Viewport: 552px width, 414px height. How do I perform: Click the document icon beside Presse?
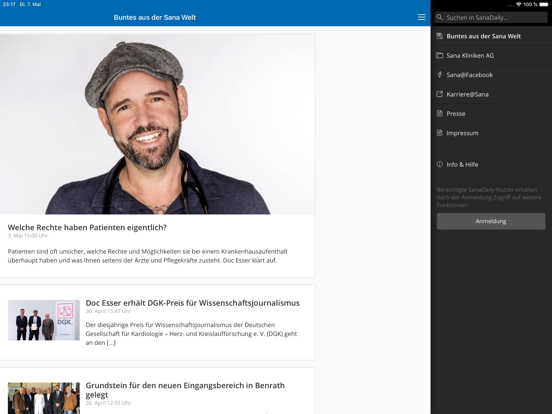(x=439, y=113)
